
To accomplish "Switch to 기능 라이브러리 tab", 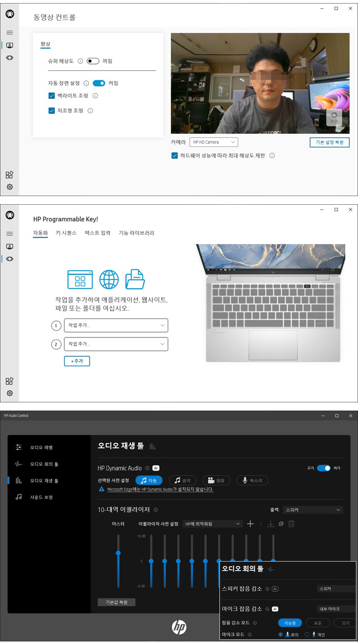I will tap(137, 233).
